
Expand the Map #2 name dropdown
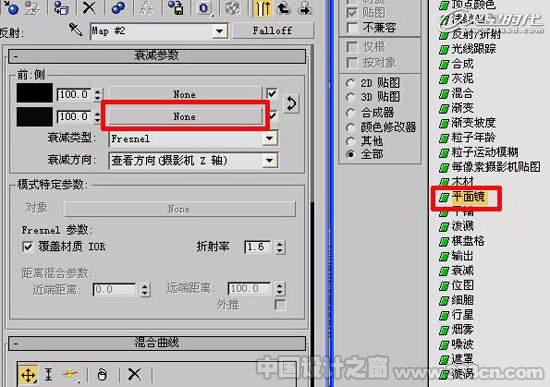(x=220, y=31)
